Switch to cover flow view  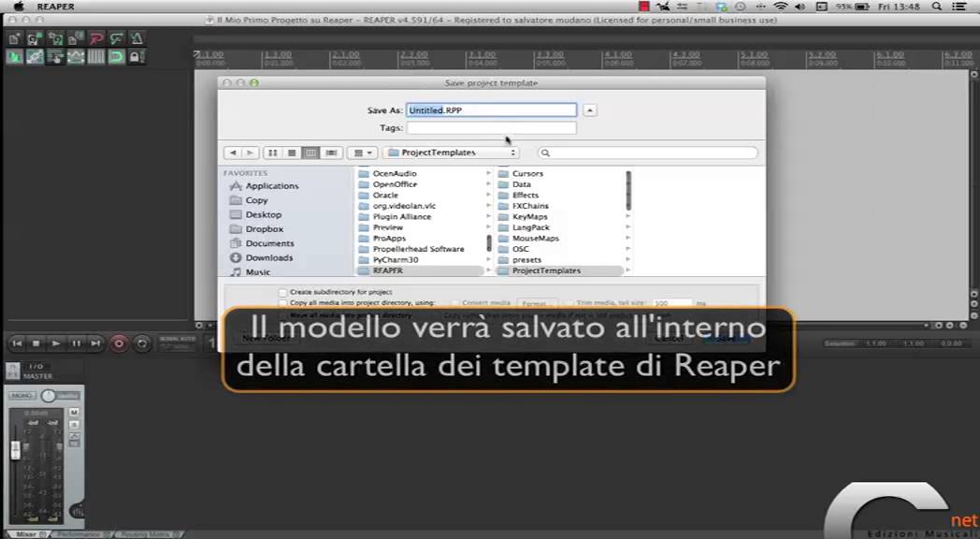(331, 153)
